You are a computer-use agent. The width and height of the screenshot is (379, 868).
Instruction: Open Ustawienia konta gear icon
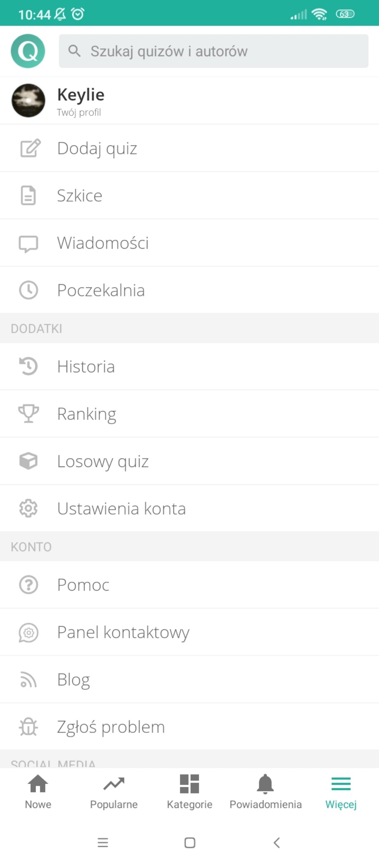tap(28, 508)
